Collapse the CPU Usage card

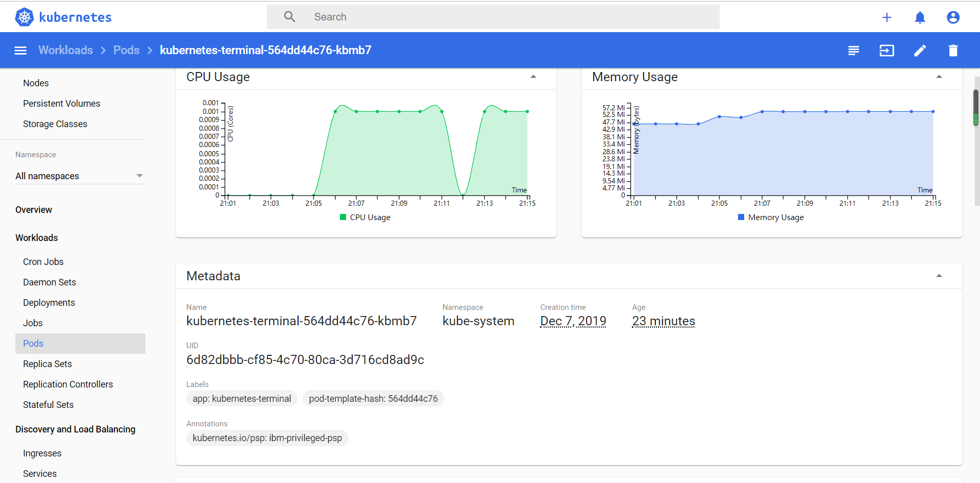pos(533,77)
